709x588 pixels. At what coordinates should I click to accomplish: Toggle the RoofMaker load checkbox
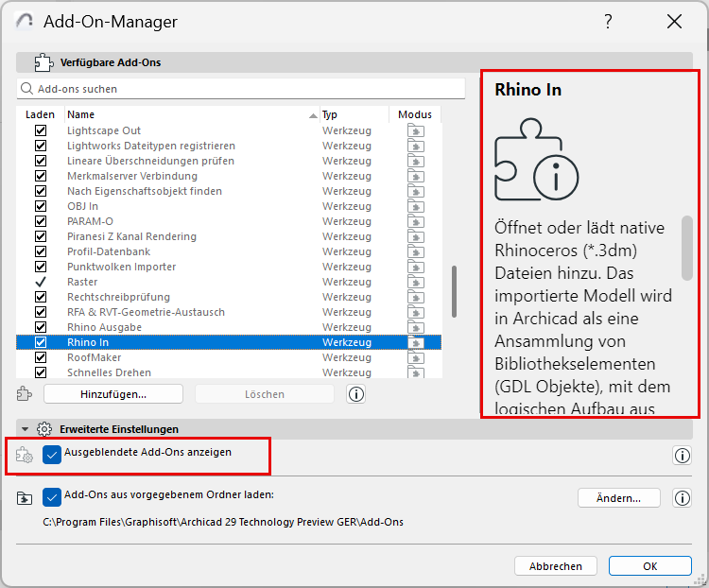pos(41,357)
